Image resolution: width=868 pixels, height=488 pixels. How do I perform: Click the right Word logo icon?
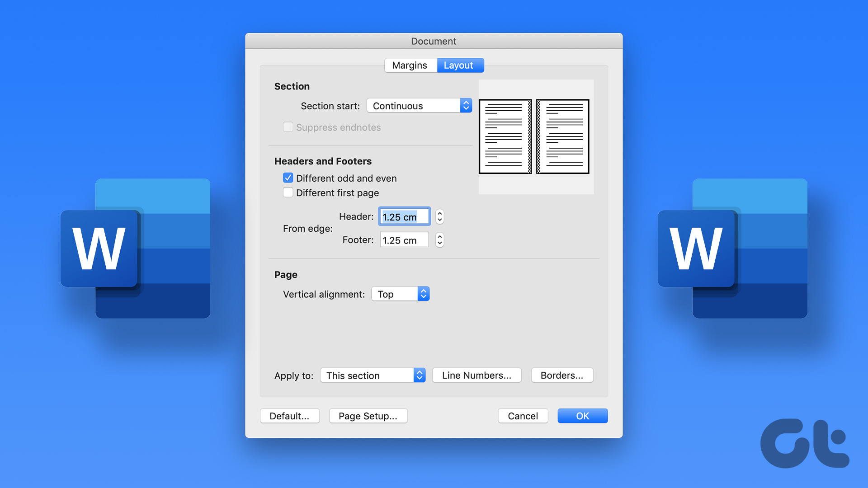click(x=732, y=249)
